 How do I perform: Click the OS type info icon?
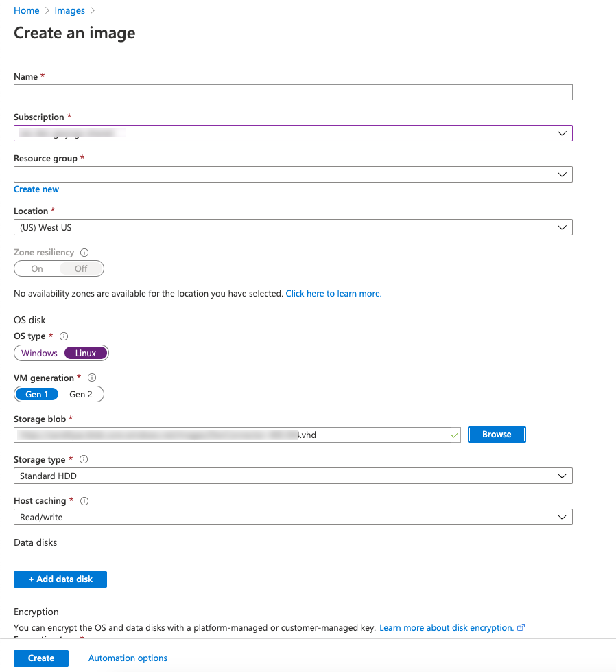(64, 336)
